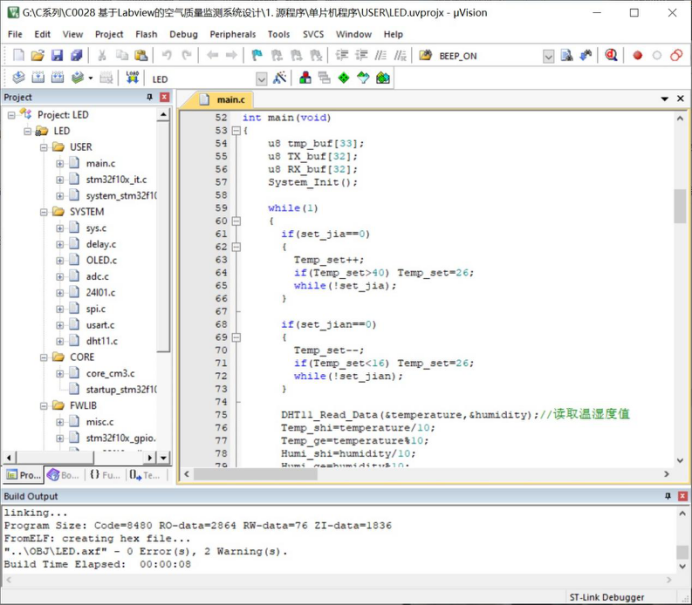This screenshot has height=605, width=692.
Task: Click the Paste clipboard icon
Action: pyautogui.click(x=141, y=55)
